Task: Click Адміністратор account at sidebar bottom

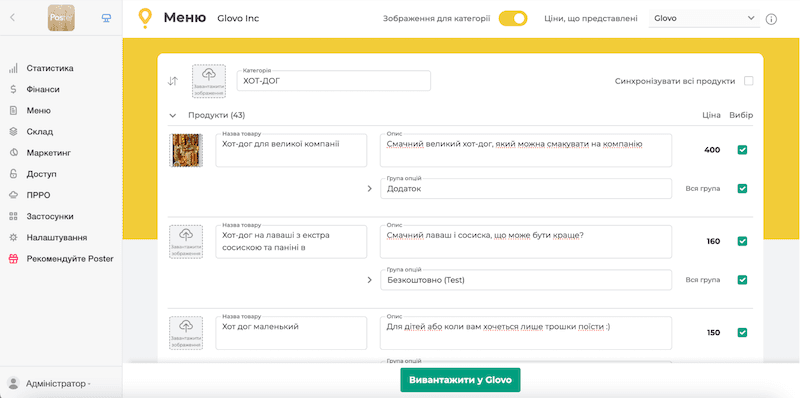Action: coord(49,383)
